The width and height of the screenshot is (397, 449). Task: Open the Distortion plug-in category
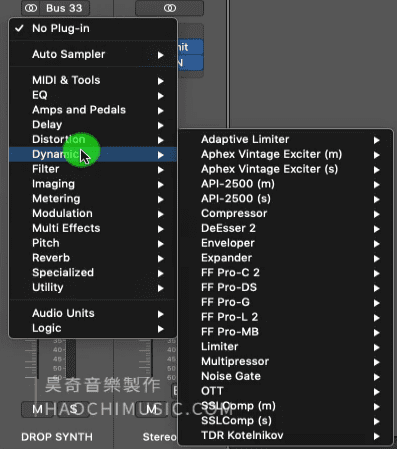click(x=93, y=140)
